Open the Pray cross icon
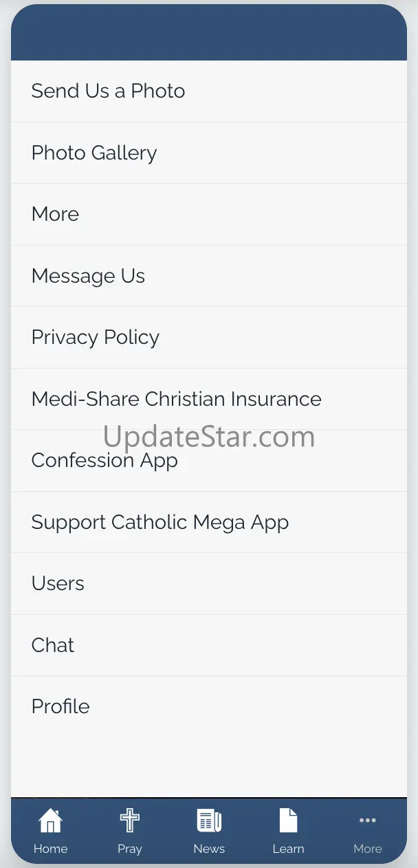Screen dimensions: 418x868 click(129, 821)
